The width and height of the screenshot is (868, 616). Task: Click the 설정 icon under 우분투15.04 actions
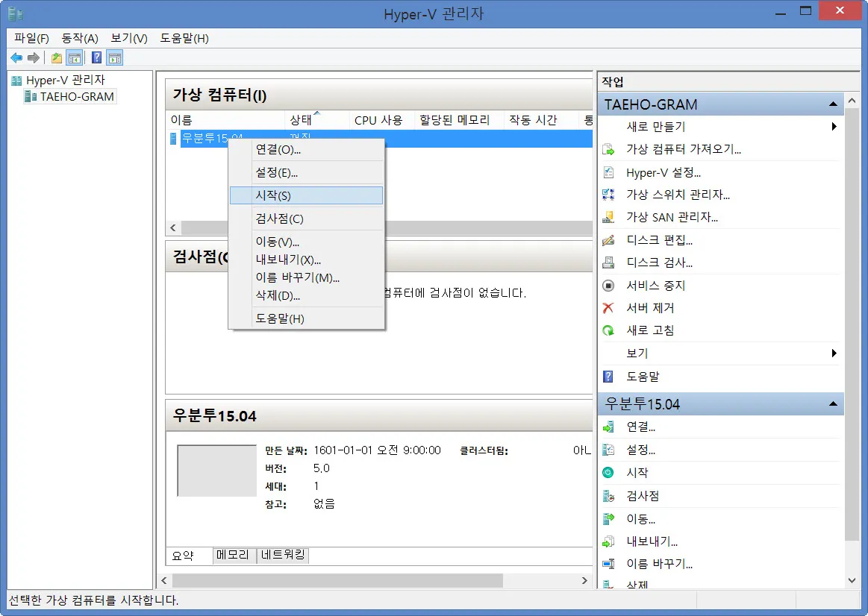tap(608, 450)
